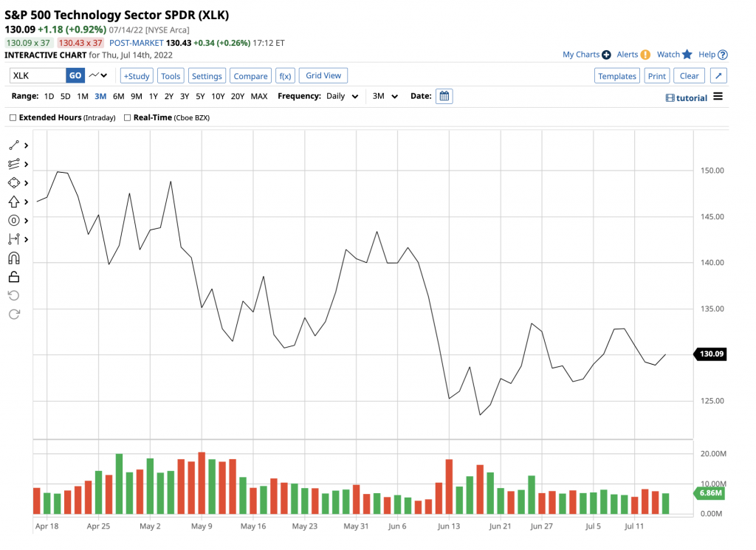756x550 pixels.
Task: Open the My Charts link
Action: 581,55
